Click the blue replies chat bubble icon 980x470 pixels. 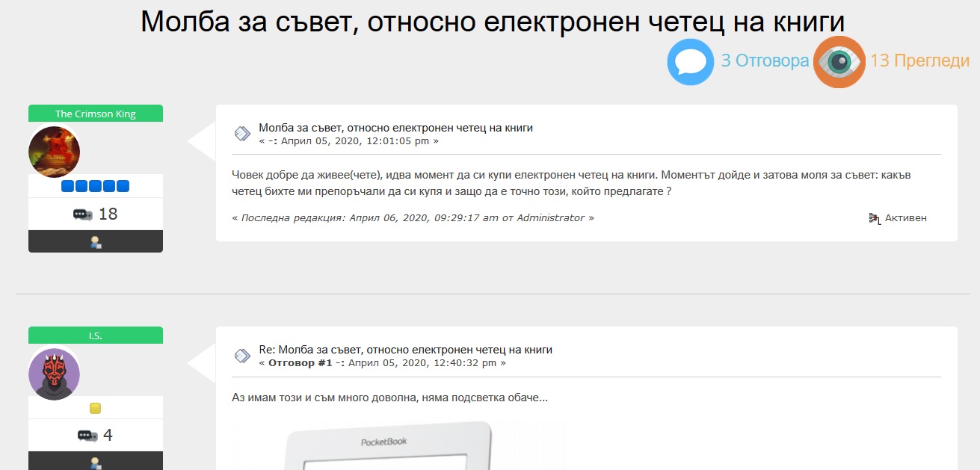tap(690, 61)
